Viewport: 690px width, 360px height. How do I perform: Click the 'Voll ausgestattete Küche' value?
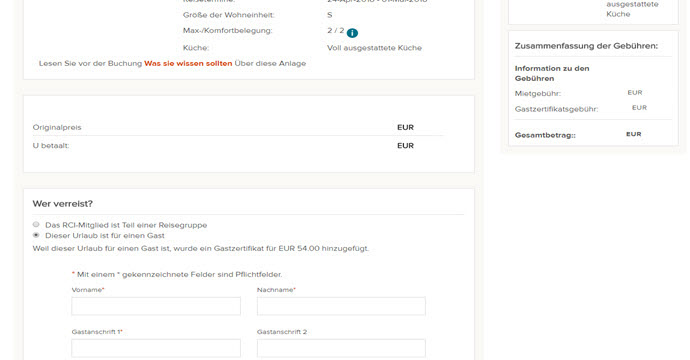(374, 48)
